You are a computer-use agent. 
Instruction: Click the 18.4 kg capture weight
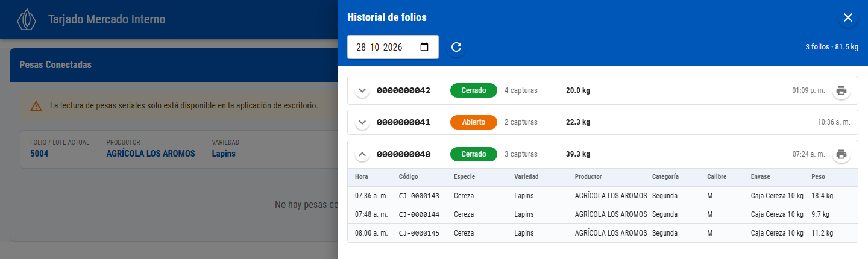point(822,196)
